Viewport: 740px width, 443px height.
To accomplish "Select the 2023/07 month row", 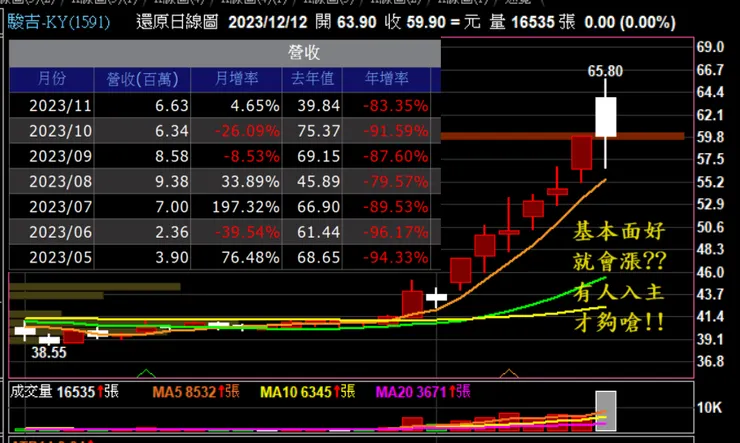I will point(225,207).
